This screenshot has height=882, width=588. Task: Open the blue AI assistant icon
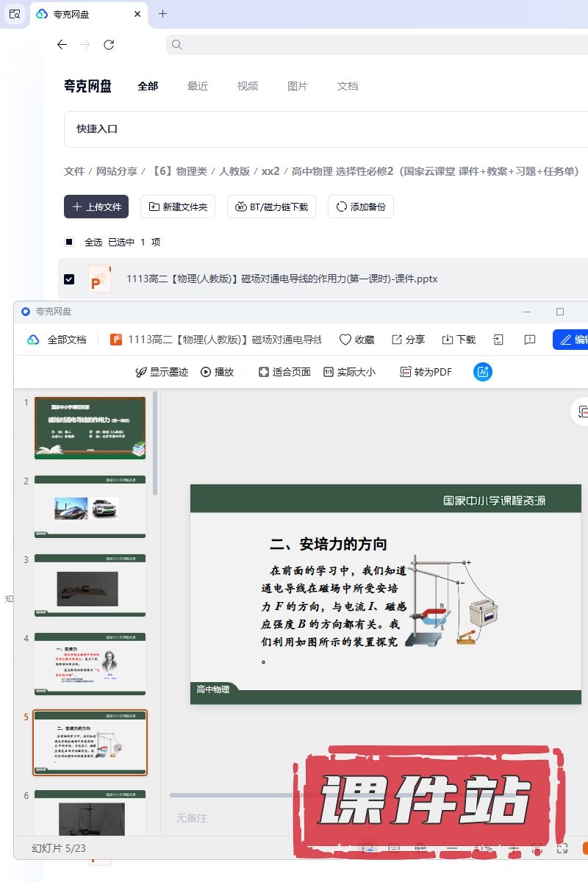coord(483,372)
